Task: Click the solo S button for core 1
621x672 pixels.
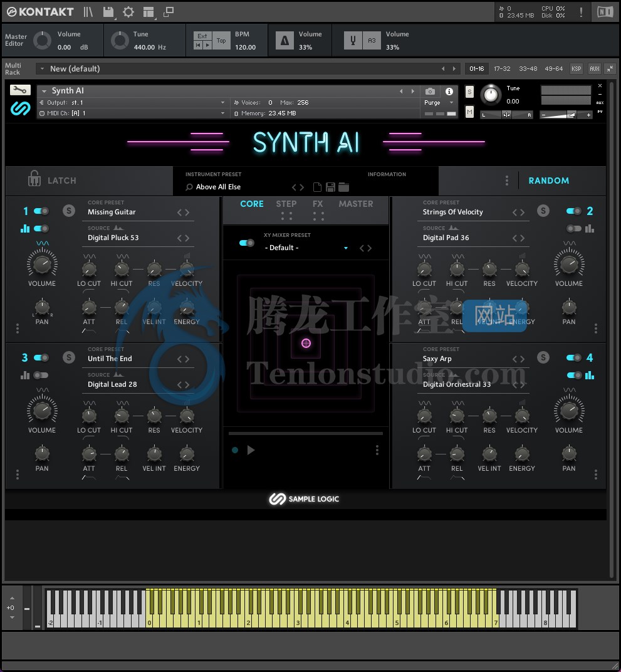Action: [x=69, y=211]
